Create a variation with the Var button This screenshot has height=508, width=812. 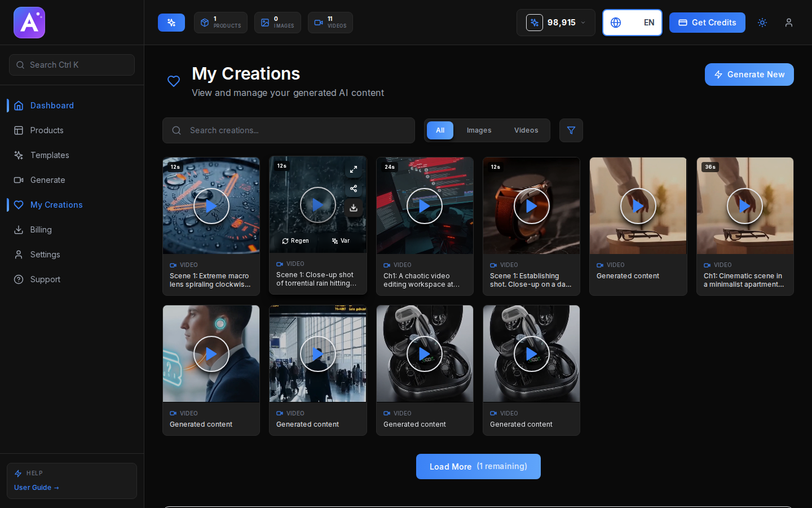tap(341, 240)
